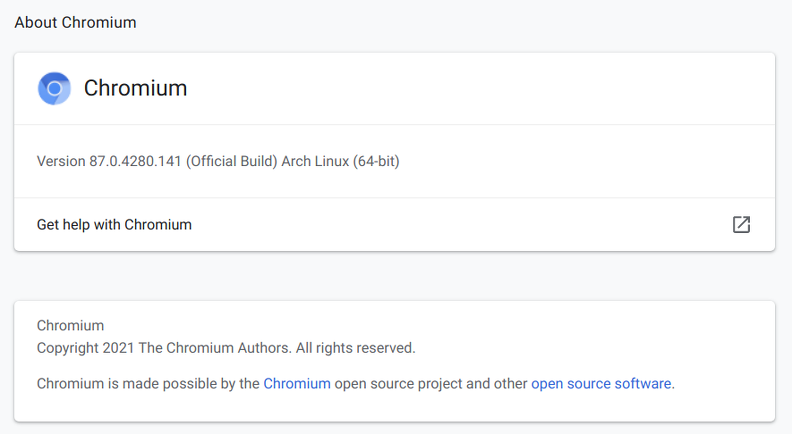The image size is (792, 434).
Task: Click the About Chromium page heading
Action: pyautogui.click(x=75, y=23)
